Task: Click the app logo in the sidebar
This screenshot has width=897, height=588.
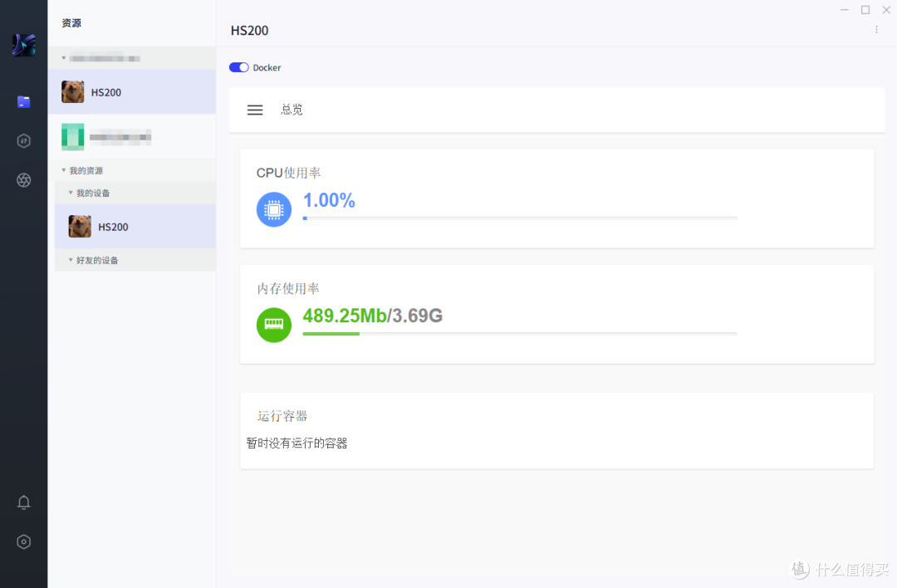Action: point(23,45)
